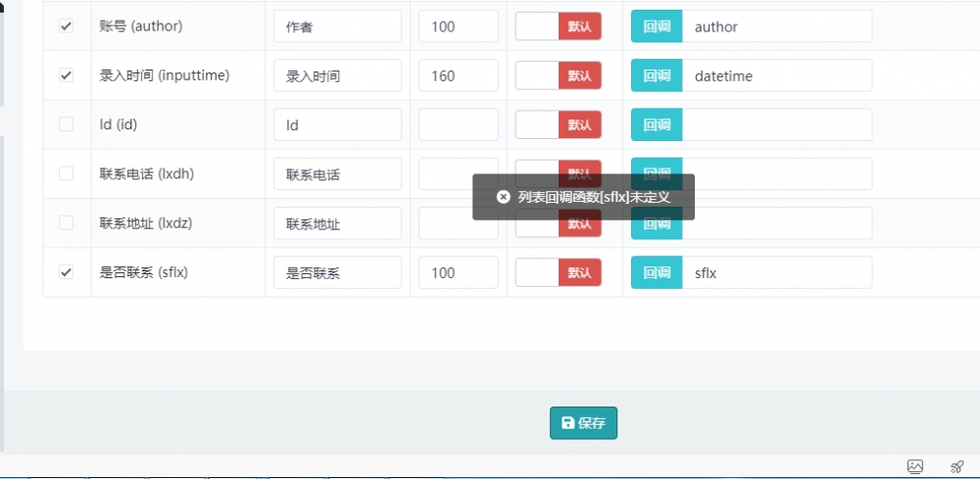The height and width of the screenshot is (479, 980).
Task: Uncheck the 是否联系 (sflx) checkbox
Action: point(67,272)
